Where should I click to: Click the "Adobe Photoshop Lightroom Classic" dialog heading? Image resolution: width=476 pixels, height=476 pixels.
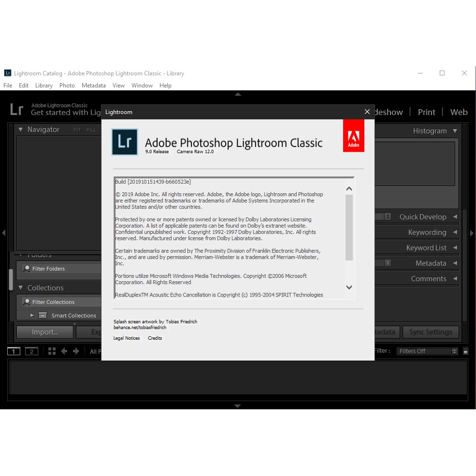pyautogui.click(x=234, y=143)
